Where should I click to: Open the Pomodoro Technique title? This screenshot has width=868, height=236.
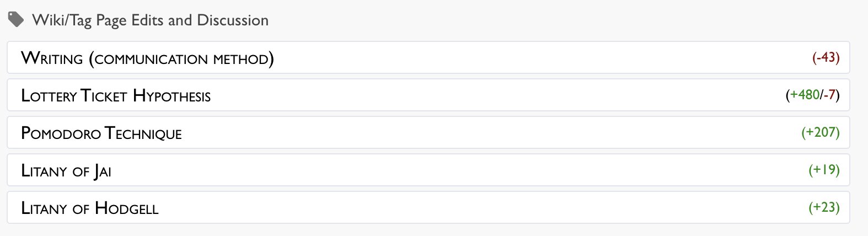(101, 133)
